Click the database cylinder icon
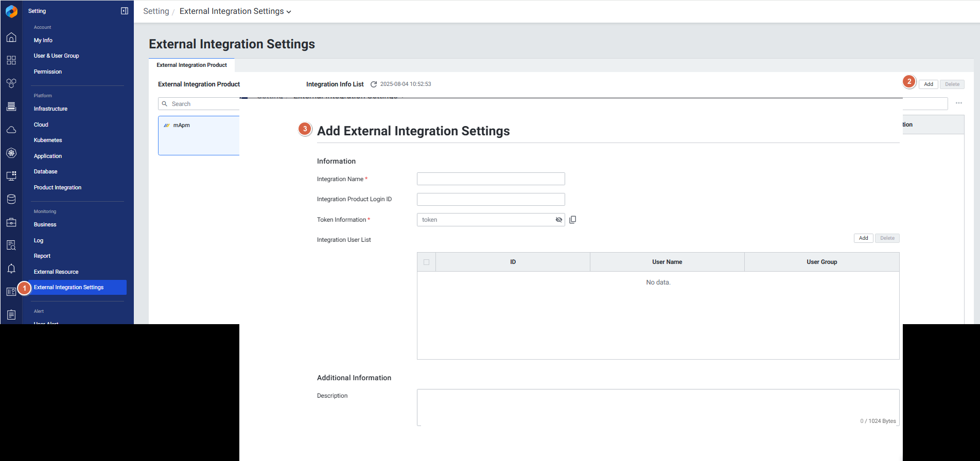Image resolution: width=980 pixels, height=461 pixels. click(x=11, y=199)
